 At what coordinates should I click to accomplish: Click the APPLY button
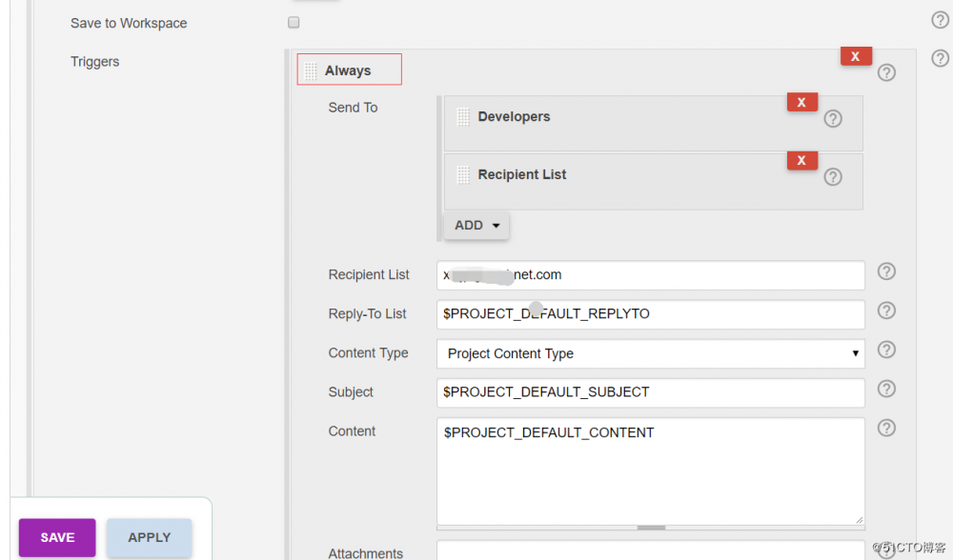click(x=149, y=537)
